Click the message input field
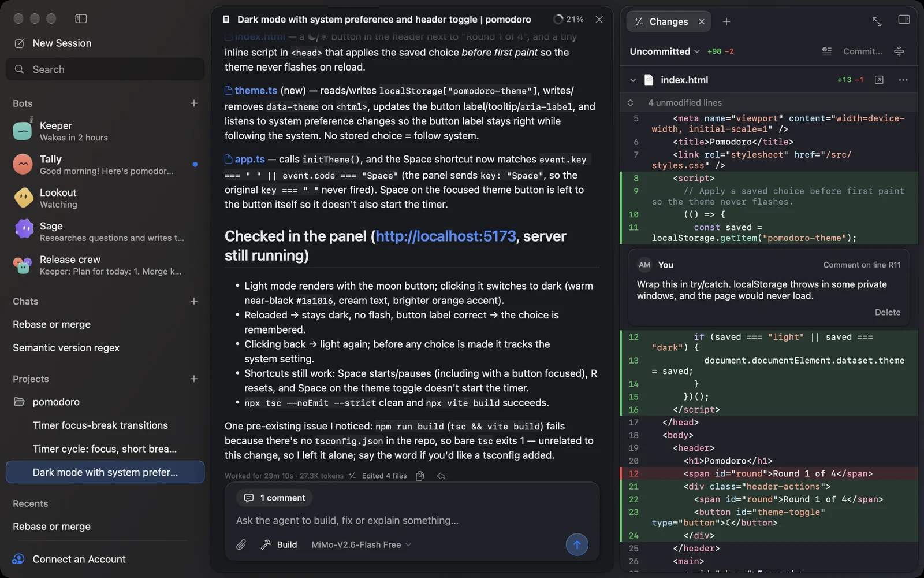 tap(411, 520)
